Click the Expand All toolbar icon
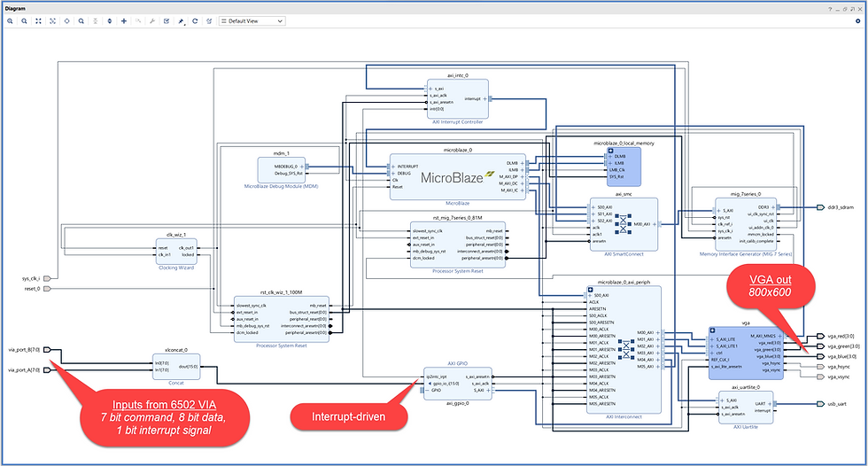The height and width of the screenshot is (466, 868). click(x=110, y=21)
